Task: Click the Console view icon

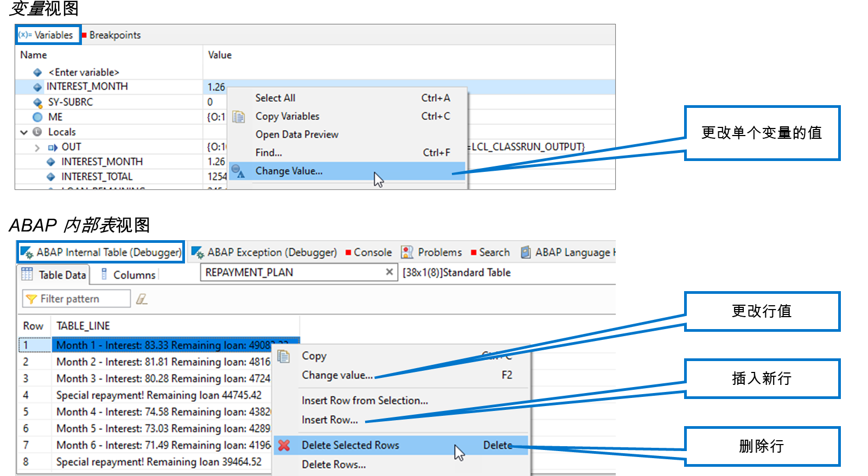Action: (x=348, y=253)
